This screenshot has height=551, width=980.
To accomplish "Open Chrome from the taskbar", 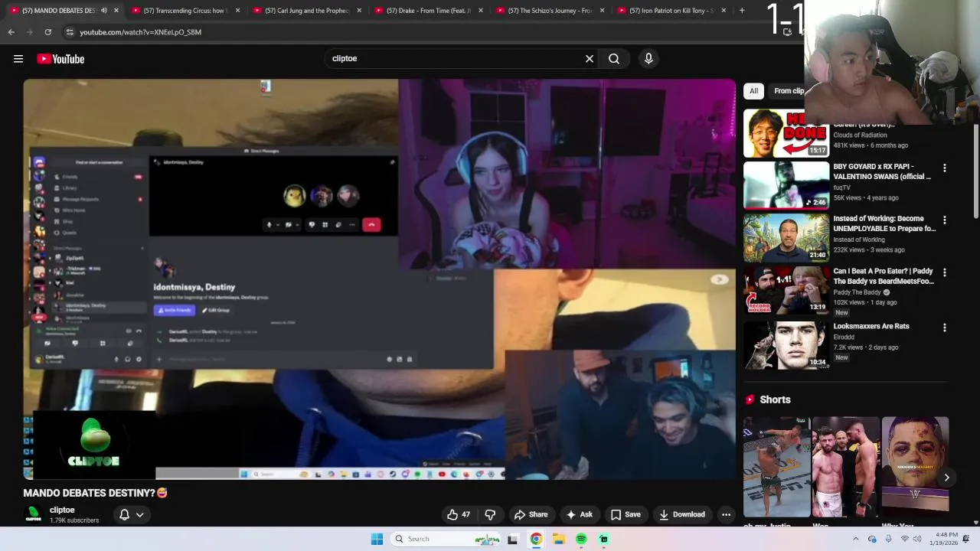I will (536, 539).
